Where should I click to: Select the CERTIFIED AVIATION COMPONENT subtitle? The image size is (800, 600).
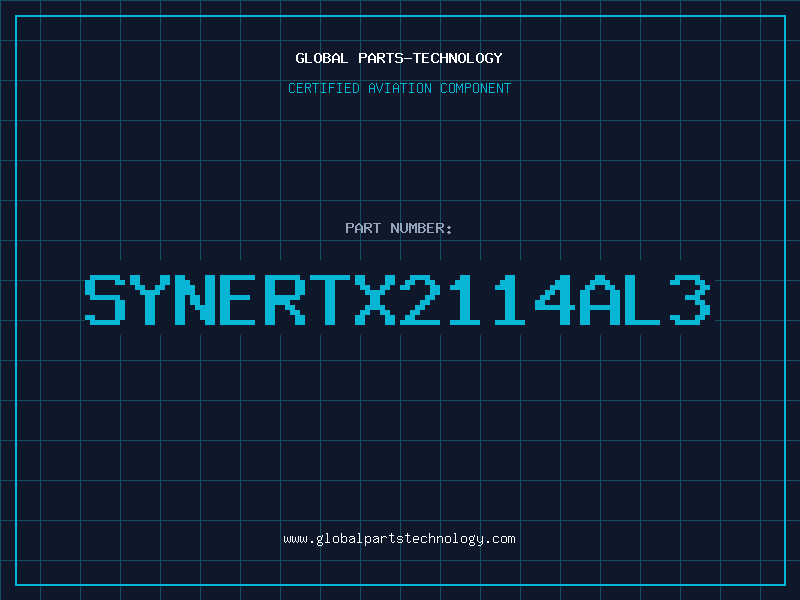point(399,88)
